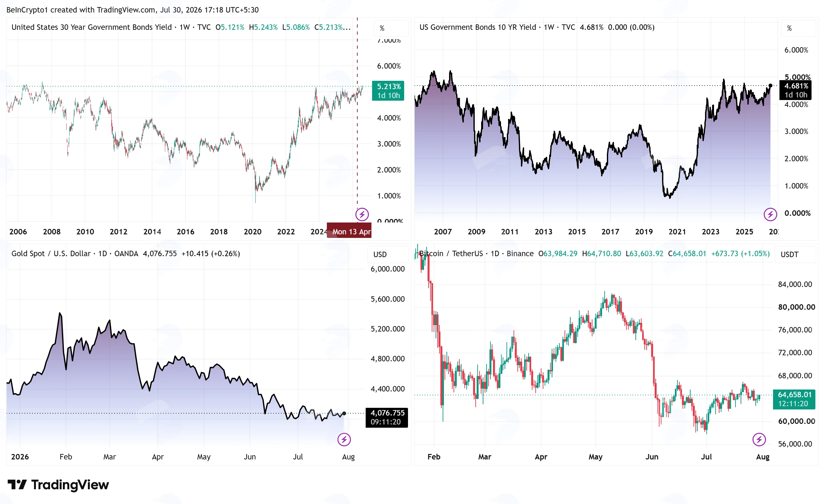Open the USDT currency selector on Bitcoin chart
This screenshot has width=825, height=504.
pyautogui.click(x=795, y=254)
